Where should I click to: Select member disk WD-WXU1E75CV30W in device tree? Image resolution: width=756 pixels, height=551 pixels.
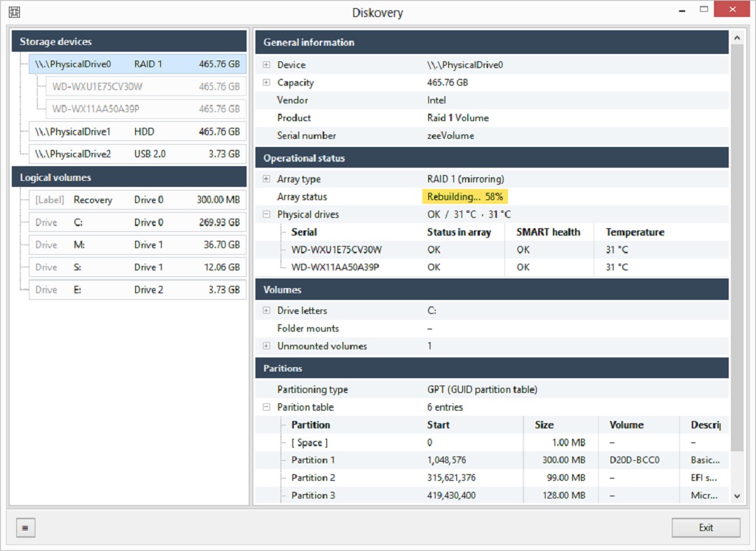pyautogui.click(x=146, y=87)
